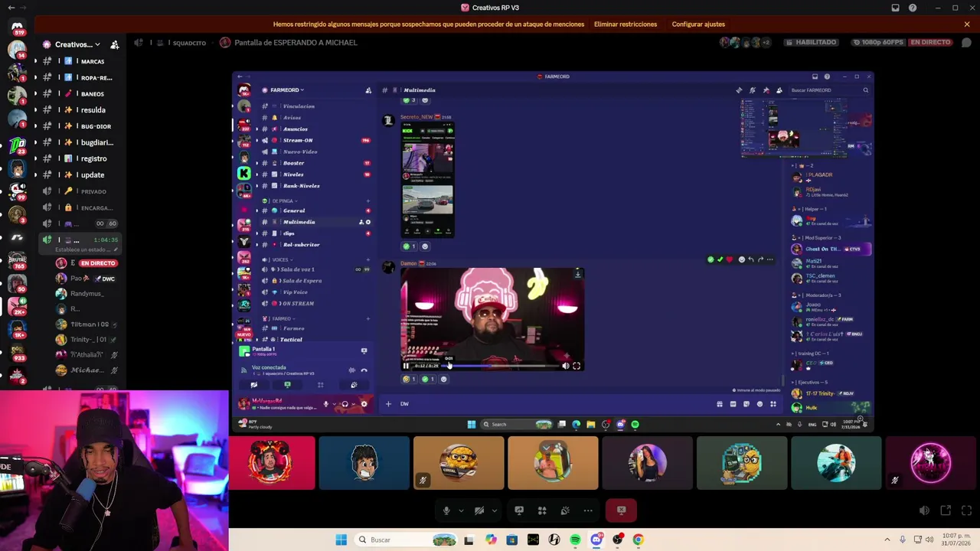980x551 pixels.
Task: Click Configurar ajustes in the warning banner
Action: 698,24
